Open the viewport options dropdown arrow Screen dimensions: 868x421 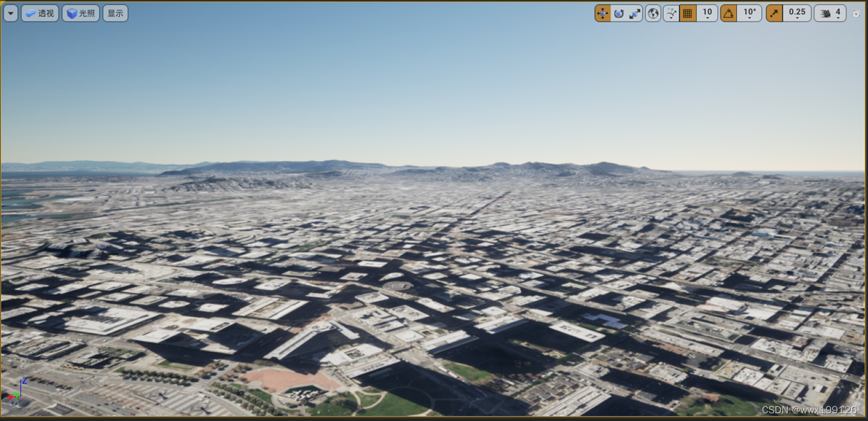tap(10, 13)
